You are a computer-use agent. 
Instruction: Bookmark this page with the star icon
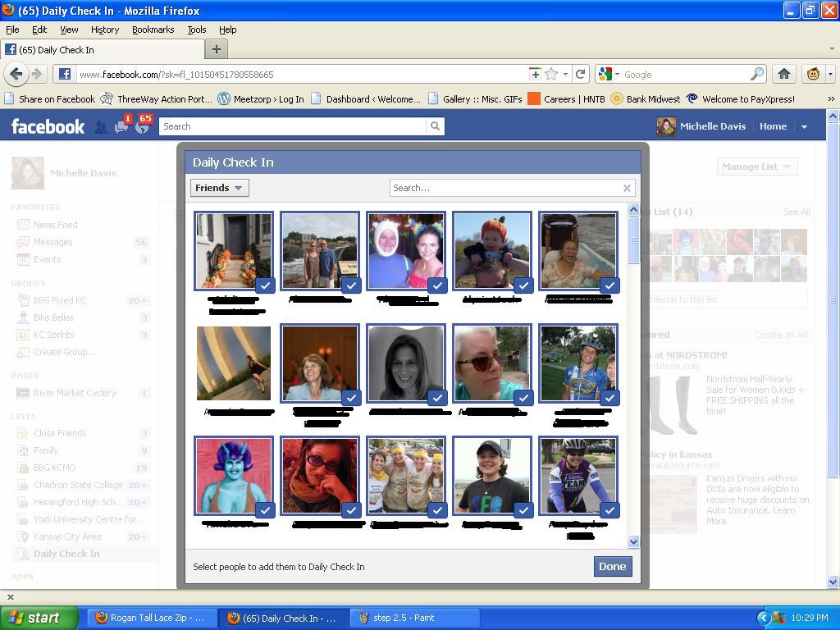551,74
